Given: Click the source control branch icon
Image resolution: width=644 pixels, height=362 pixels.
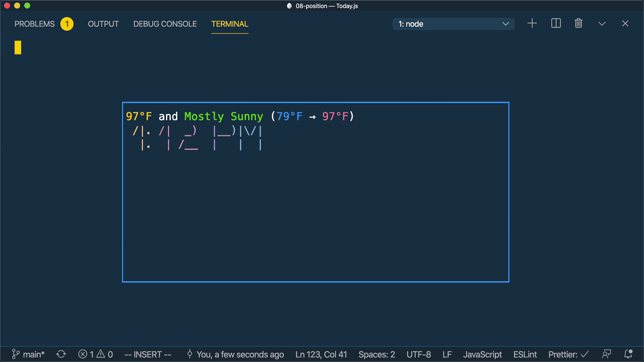Looking at the screenshot, I should point(15,354).
